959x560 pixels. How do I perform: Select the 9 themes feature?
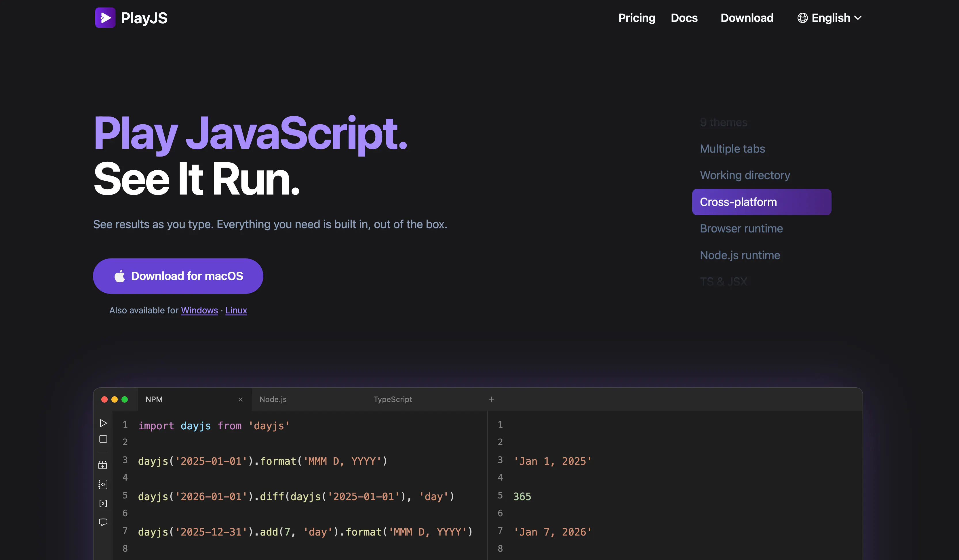[724, 123]
